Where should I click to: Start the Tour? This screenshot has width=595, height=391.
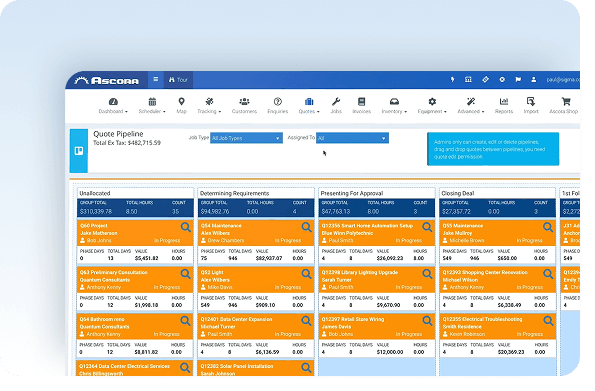pyautogui.click(x=178, y=80)
